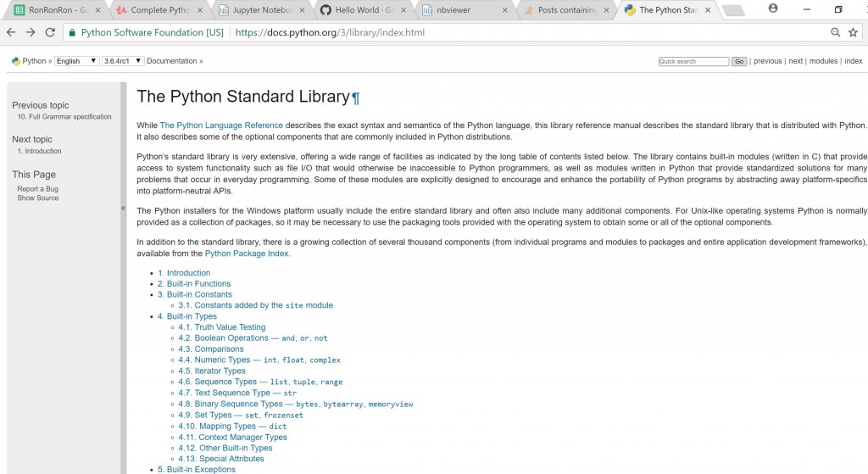Open the Chrome user profile icon
This screenshot has width=868, height=474.
pyautogui.click(x=773, y=8)
